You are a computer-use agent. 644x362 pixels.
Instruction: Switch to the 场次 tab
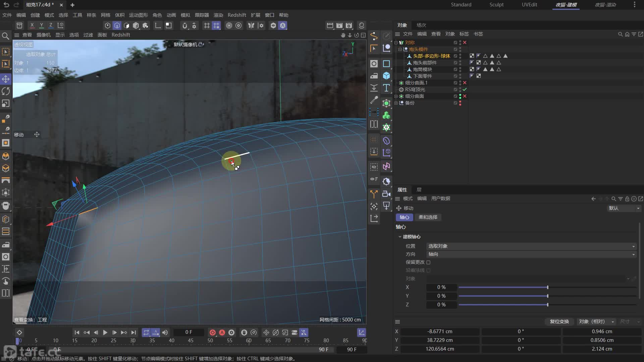click(421, 25)
